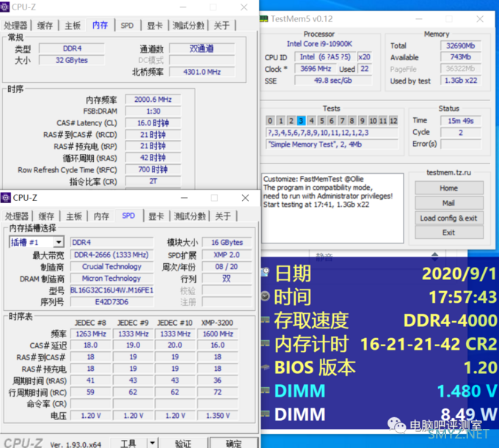Viewport: 499px width, 448px height.
Task: Click the Exit button in TestMem5
Action: (449, 232)
